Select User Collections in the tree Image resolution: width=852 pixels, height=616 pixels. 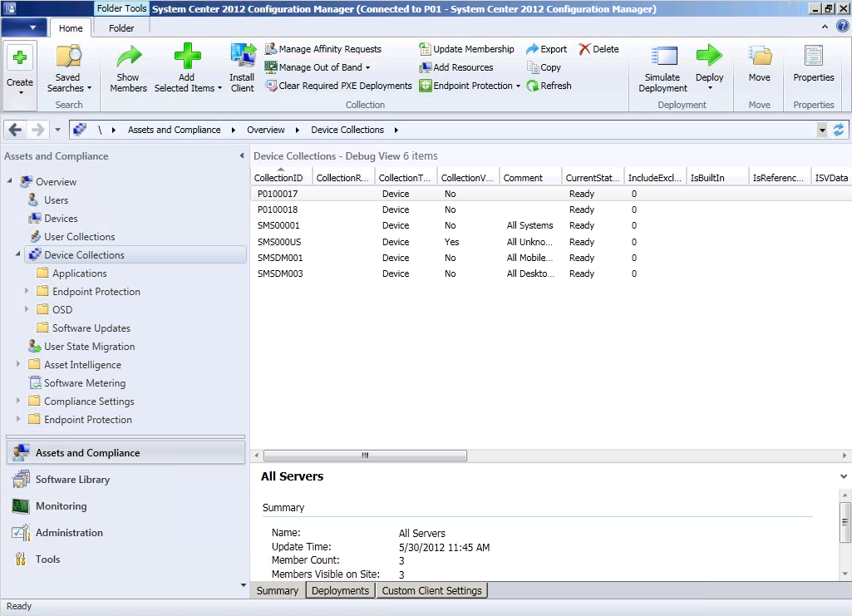tap(79, 236)
